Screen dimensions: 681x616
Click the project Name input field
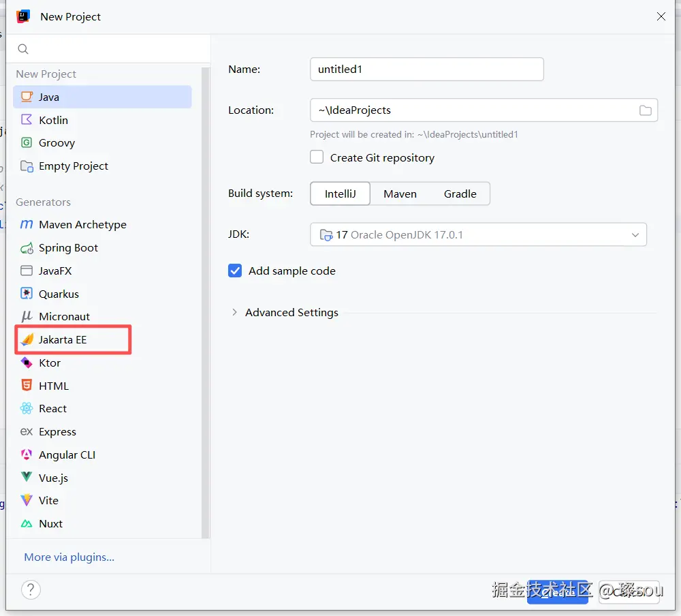pos(426,70)
